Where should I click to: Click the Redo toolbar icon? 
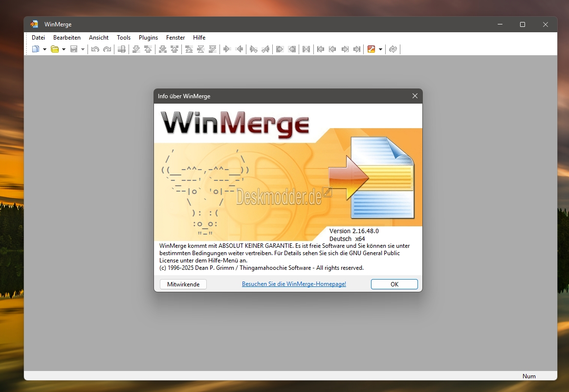(107, 49)
